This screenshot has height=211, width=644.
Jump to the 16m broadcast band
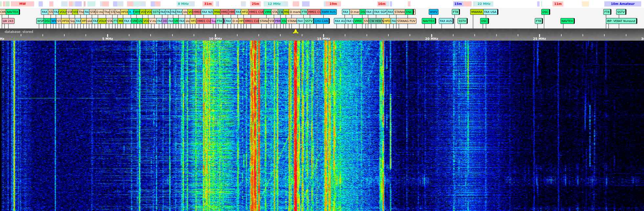(x=381, y=4)
